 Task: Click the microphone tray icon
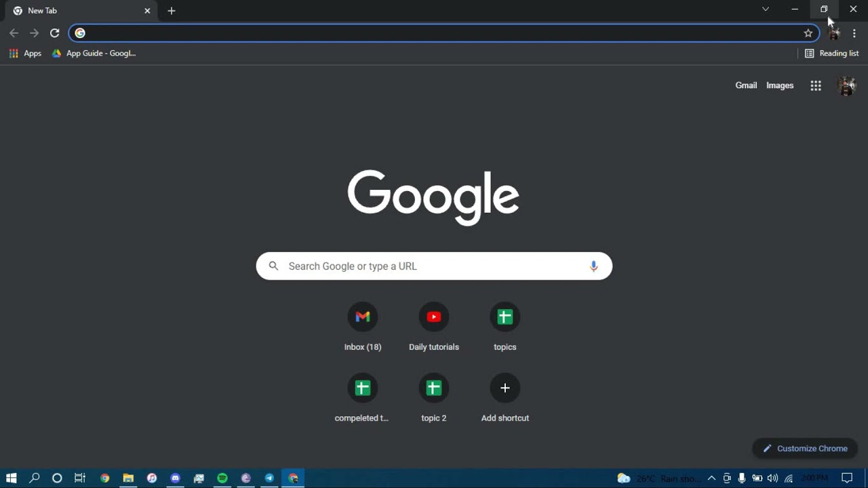(x=742, y=478)
